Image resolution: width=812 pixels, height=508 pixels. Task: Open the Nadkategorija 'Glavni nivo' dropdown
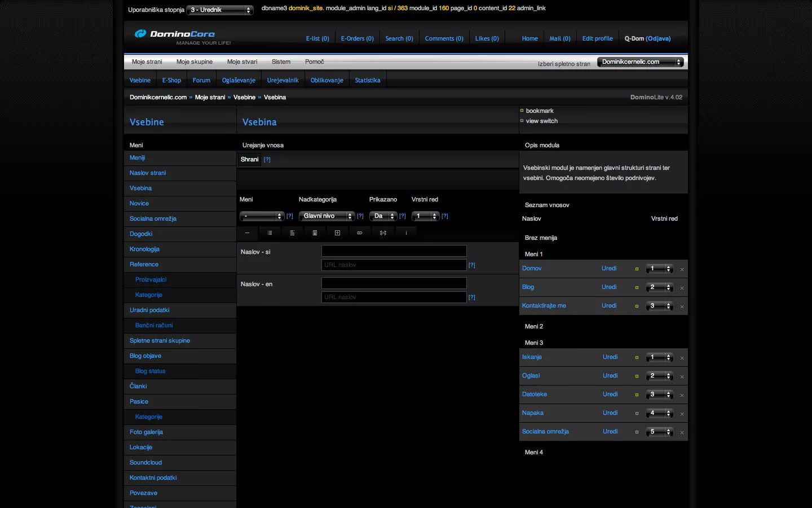pos(326,216)
